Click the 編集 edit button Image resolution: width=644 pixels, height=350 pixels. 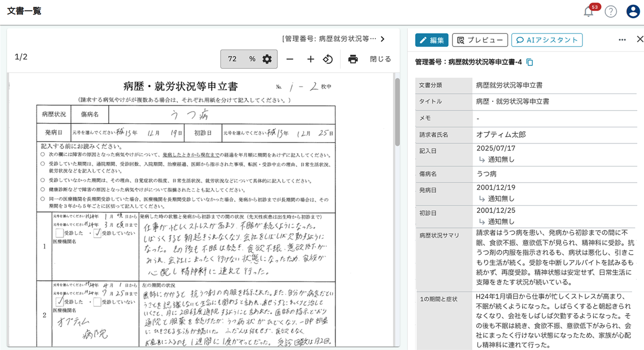click(432, 40)
